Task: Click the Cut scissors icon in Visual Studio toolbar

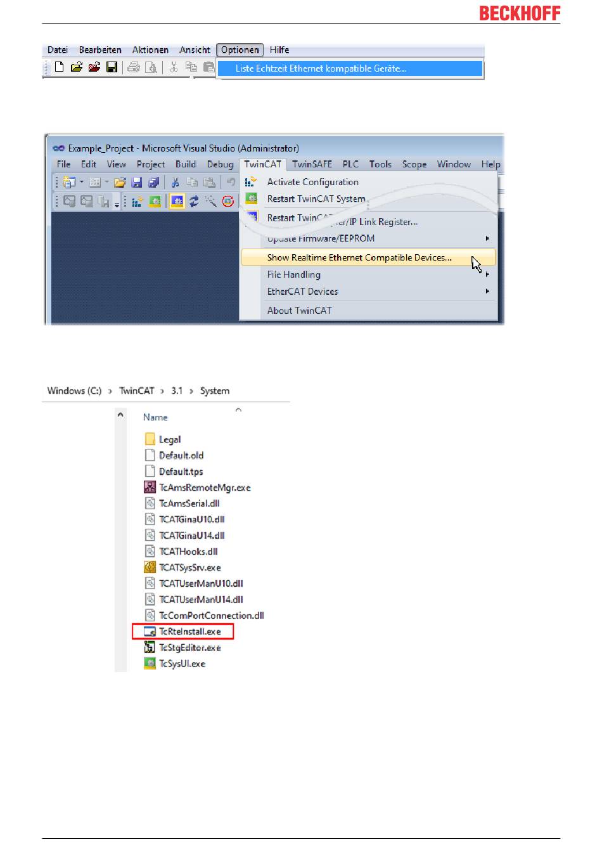Action: tap(176, 182)
